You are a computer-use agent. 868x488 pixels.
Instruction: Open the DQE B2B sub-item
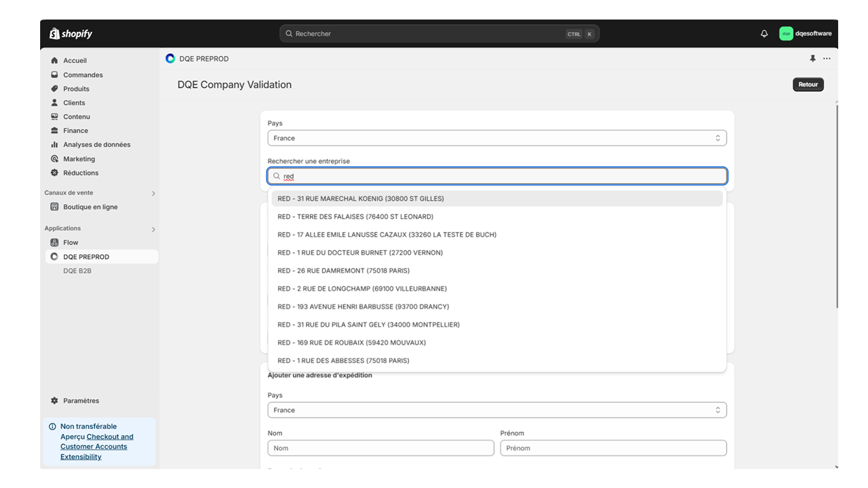click(x=77, y=271)
